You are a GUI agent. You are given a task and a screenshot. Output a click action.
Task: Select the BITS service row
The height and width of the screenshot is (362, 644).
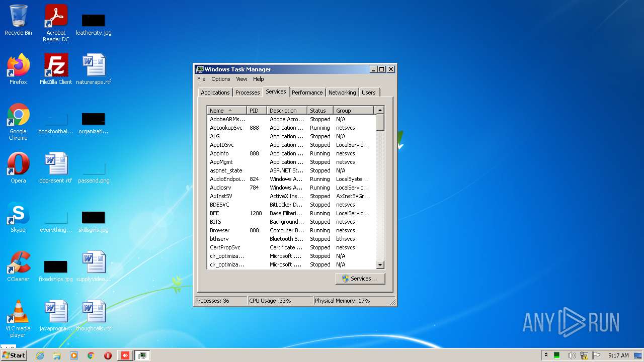(x=291, y=222)
